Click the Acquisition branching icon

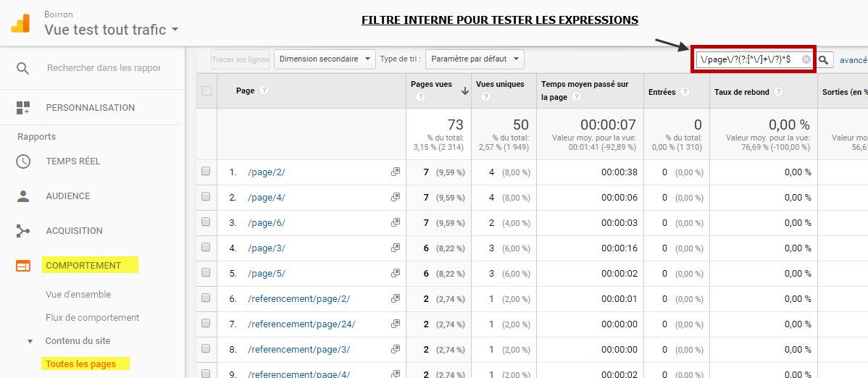click(x=23, y=231)
